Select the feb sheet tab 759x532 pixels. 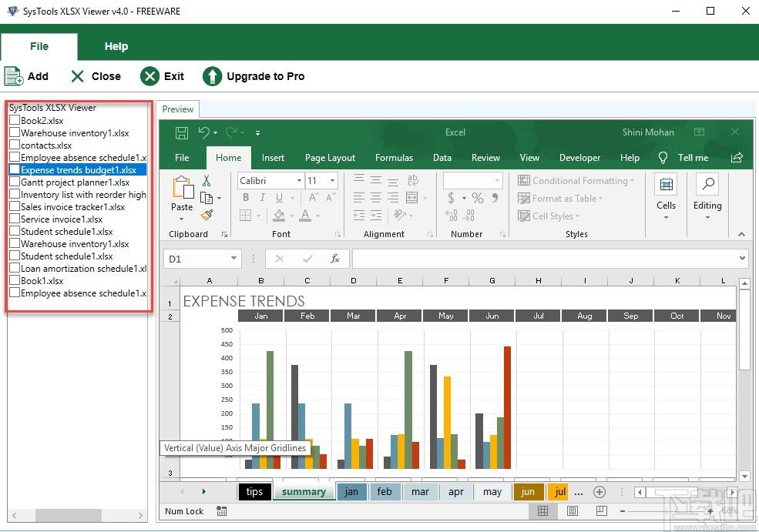click(385, 492)
